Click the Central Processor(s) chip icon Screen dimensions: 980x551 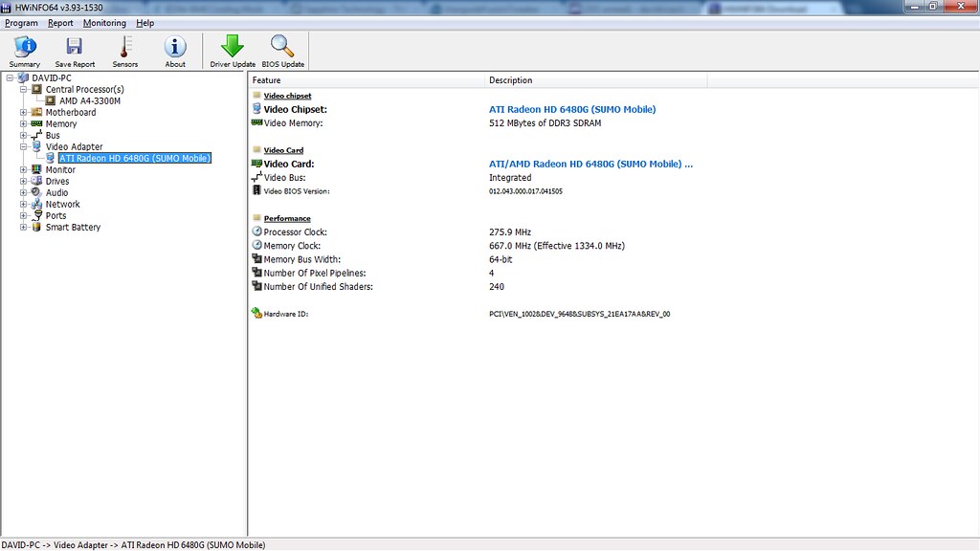(x=37, y=89)
